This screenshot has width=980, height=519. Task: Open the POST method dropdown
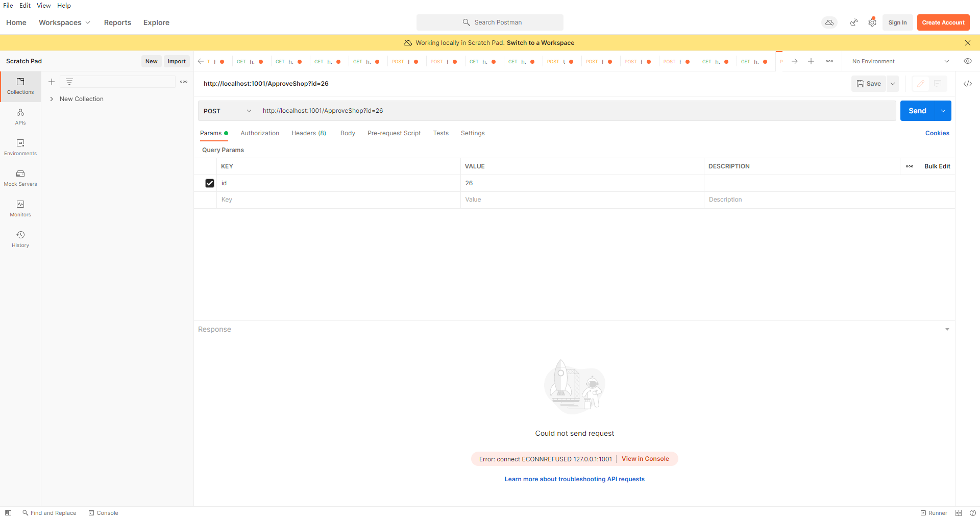pos(227,111)
